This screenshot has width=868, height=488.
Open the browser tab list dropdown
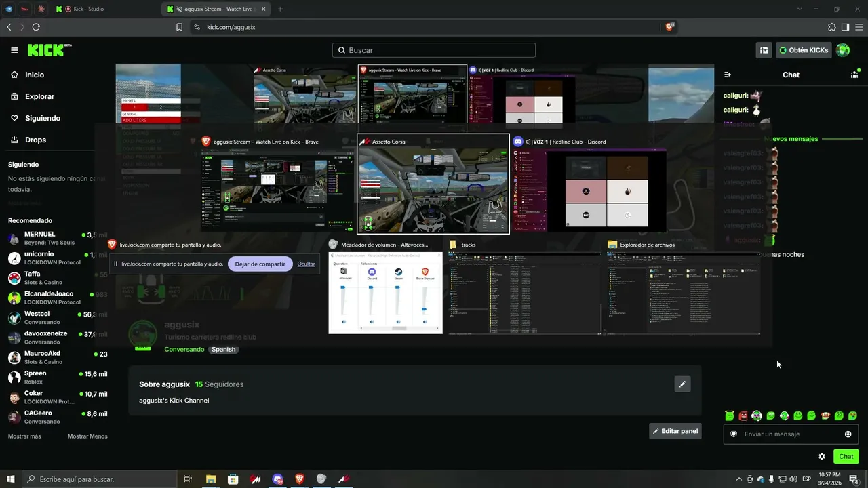click(x=800, y=9)
